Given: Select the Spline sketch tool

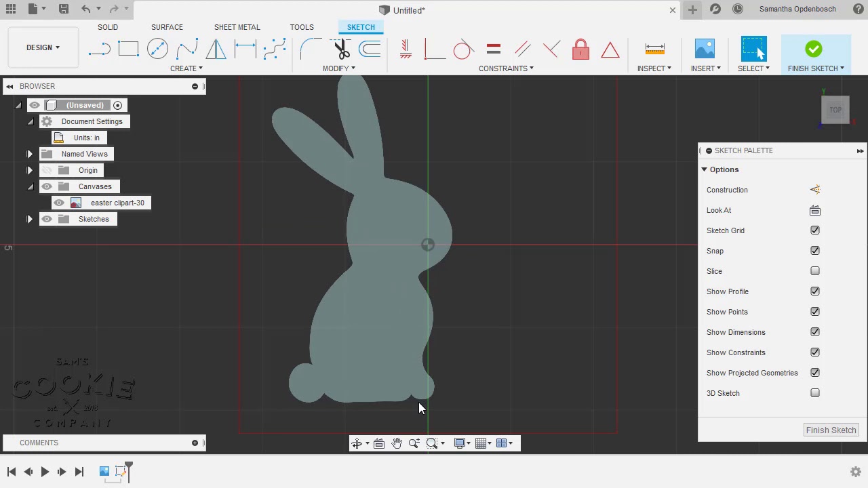Looking at the screenshot, I should 186,49.
